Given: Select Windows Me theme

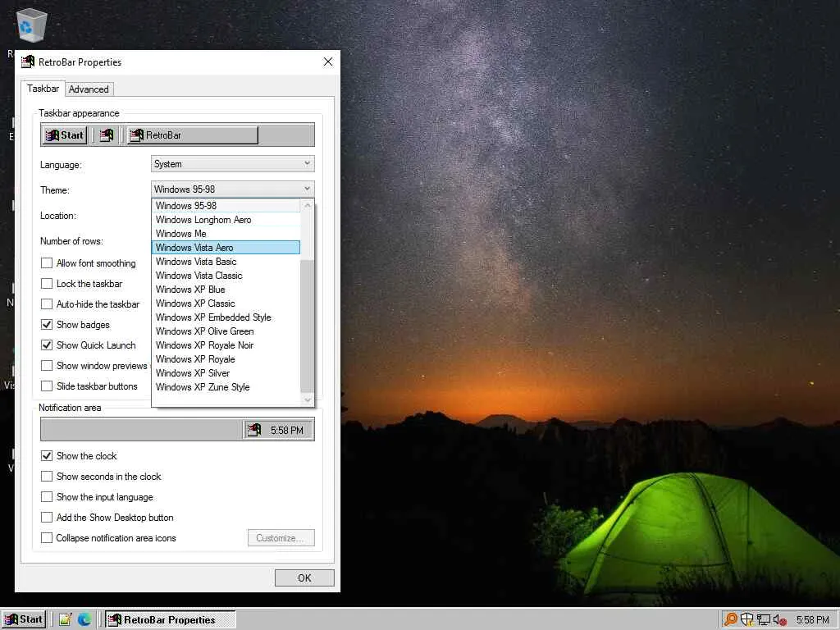Looking at the screenshot, I should tap(226, 234).
